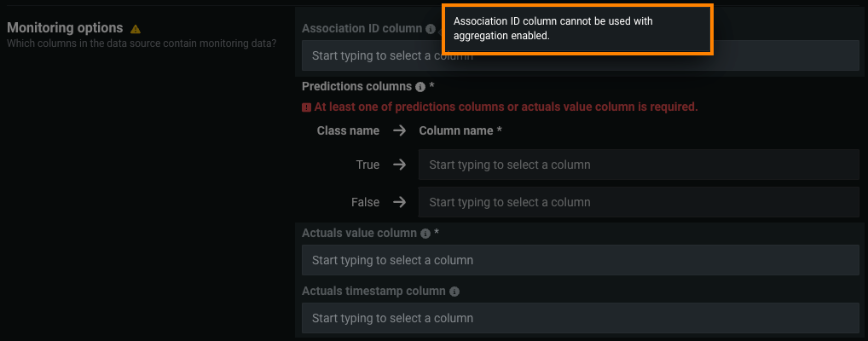
Task: Focus the Actuals timestamp column field
Action: 580,318
